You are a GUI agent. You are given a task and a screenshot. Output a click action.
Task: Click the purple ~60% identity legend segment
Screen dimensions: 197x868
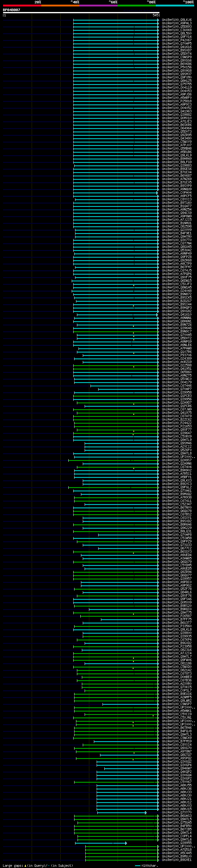98,6
